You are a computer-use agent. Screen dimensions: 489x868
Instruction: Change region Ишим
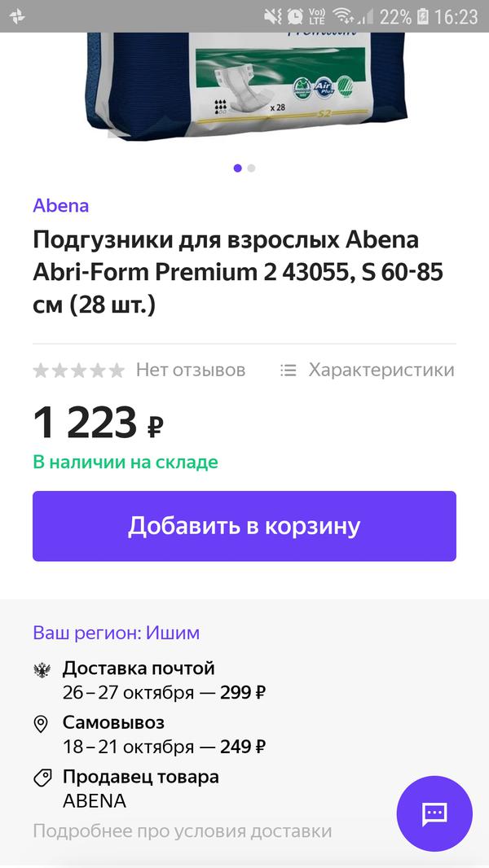pos(116,633)
